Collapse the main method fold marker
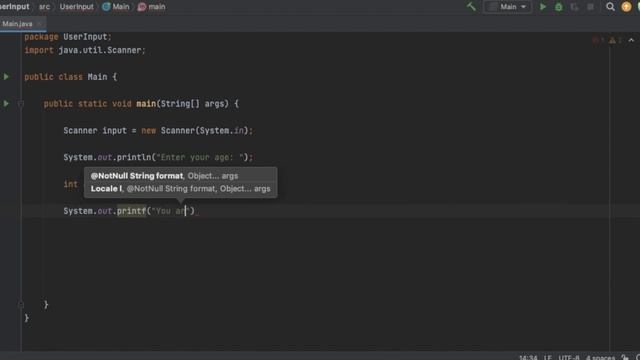The image size is (640, 360). point(21,104)
